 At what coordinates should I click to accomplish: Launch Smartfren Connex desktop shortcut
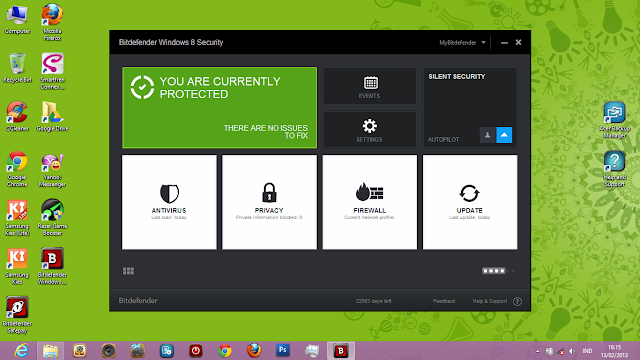52,71
